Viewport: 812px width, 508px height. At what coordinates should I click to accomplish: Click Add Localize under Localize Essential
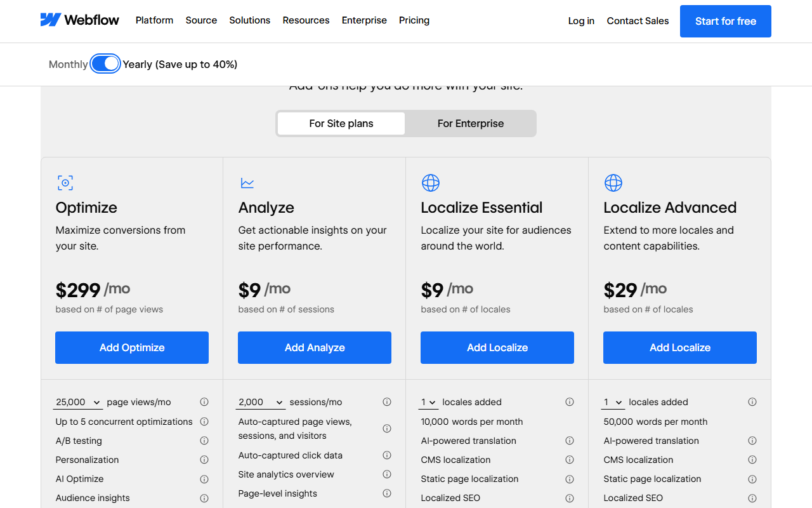[x=497, y=347]
